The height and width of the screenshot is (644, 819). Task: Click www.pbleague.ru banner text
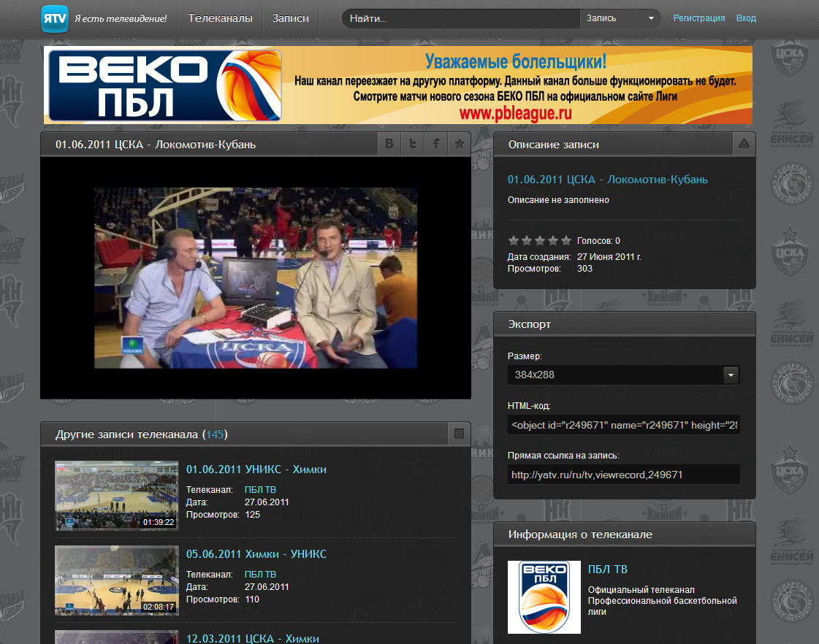pyautogui.click(x=516, y=112)
